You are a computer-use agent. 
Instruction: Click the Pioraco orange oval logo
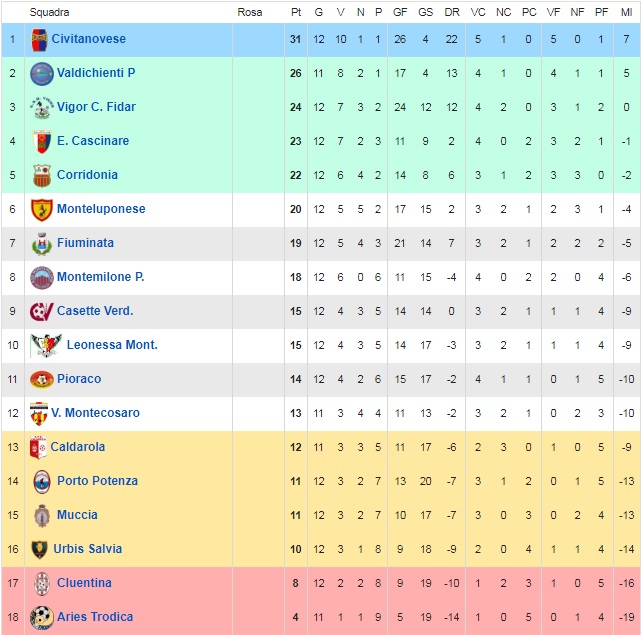[42, 379]
